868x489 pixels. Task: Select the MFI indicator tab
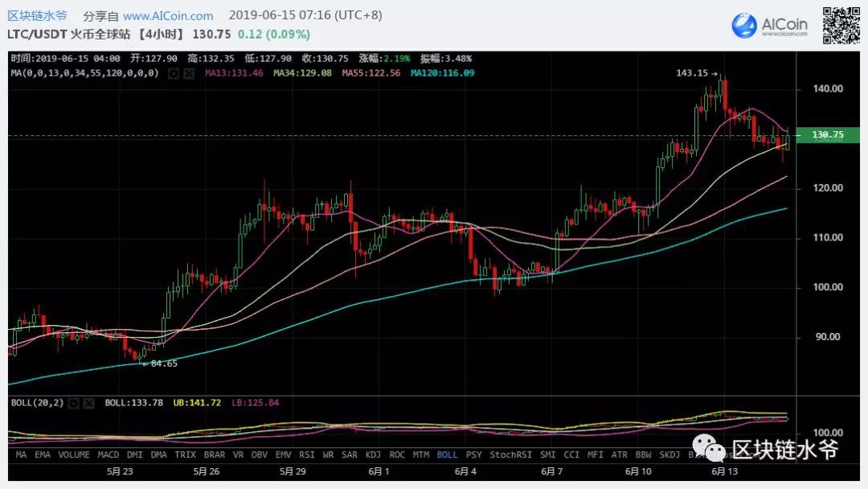click(595, 454)
